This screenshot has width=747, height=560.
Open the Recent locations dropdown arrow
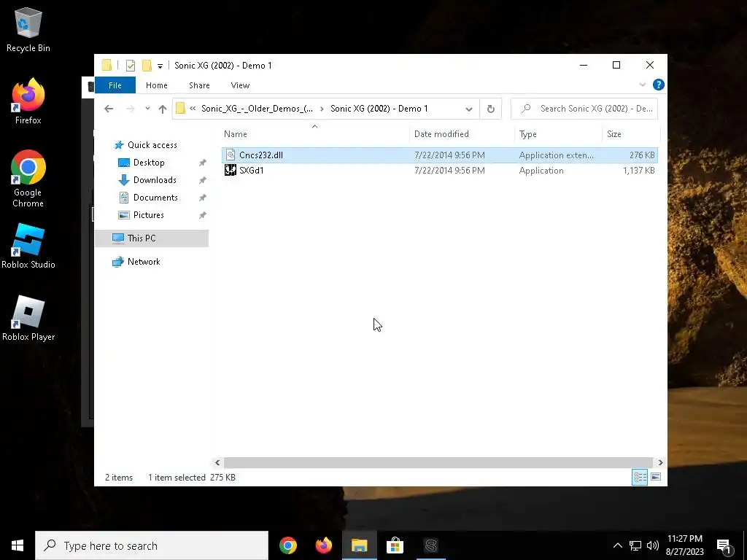tap(147, 109)
